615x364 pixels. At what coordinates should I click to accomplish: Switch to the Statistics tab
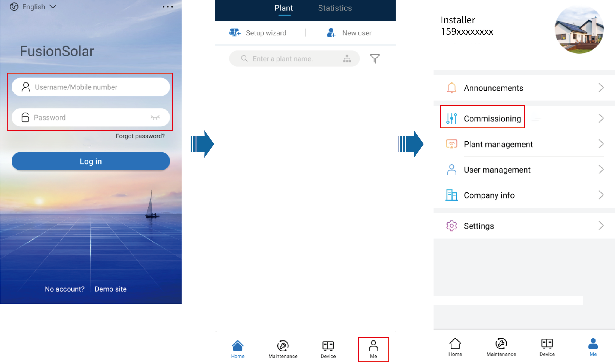pyautogui.click(x=335, y=8)
